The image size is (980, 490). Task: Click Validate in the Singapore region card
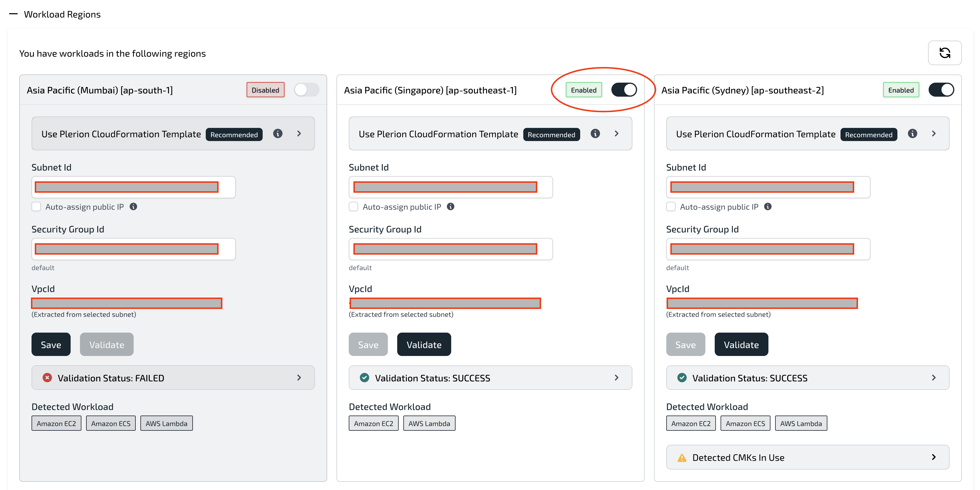(424, 344)
